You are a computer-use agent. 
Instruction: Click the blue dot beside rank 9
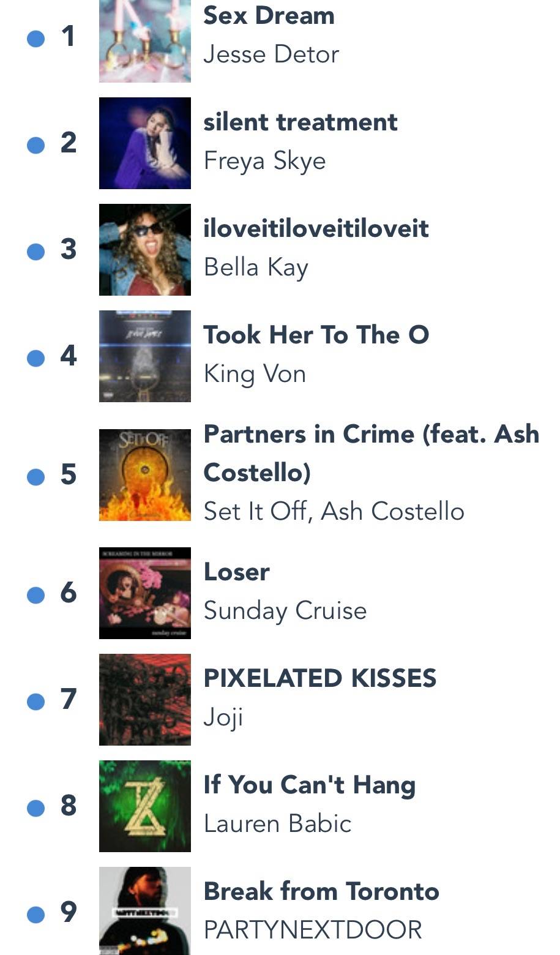(36, 914)
